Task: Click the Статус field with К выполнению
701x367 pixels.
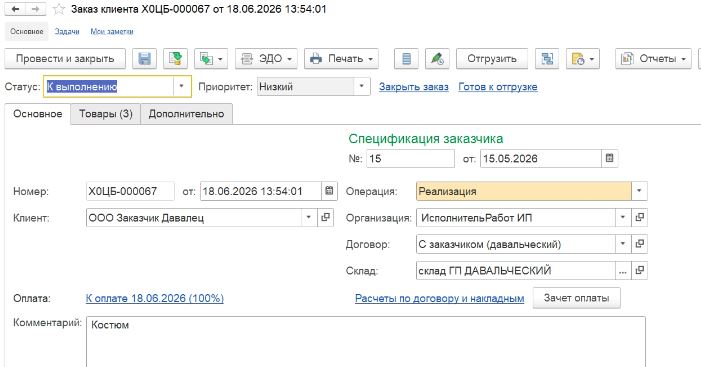Action: [109, 86]
